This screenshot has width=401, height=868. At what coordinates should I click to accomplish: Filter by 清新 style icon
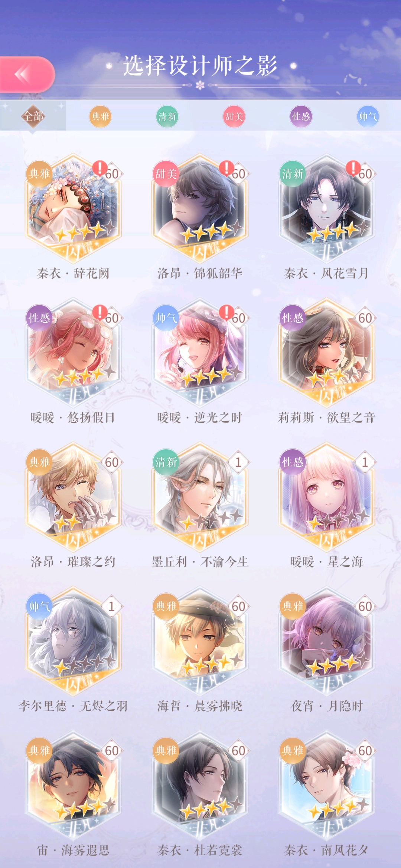pos(167,116)
